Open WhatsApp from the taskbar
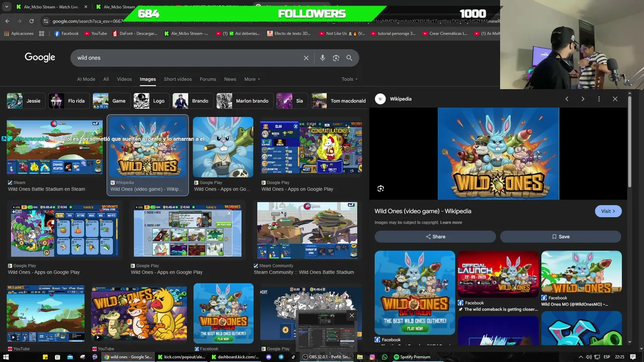This screenshot has height=362, width=644. [x=385, y=357]
